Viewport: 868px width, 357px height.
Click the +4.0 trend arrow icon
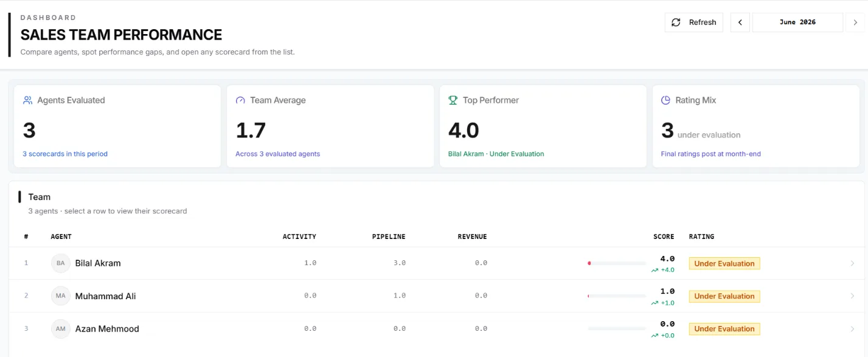pos(655,270)
